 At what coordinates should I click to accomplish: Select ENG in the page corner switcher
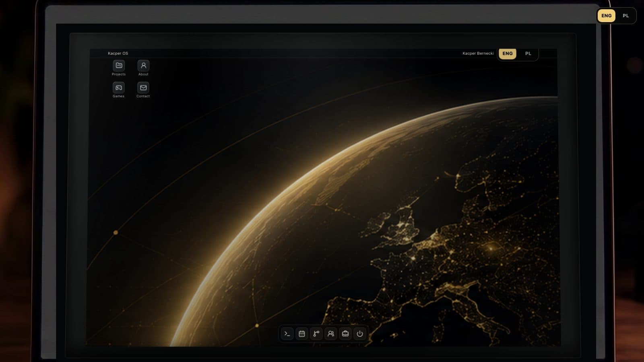(607, 16)
